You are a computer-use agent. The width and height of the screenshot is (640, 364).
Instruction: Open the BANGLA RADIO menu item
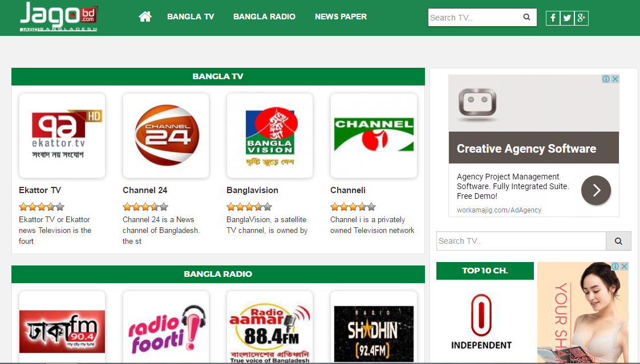[264, 17]
